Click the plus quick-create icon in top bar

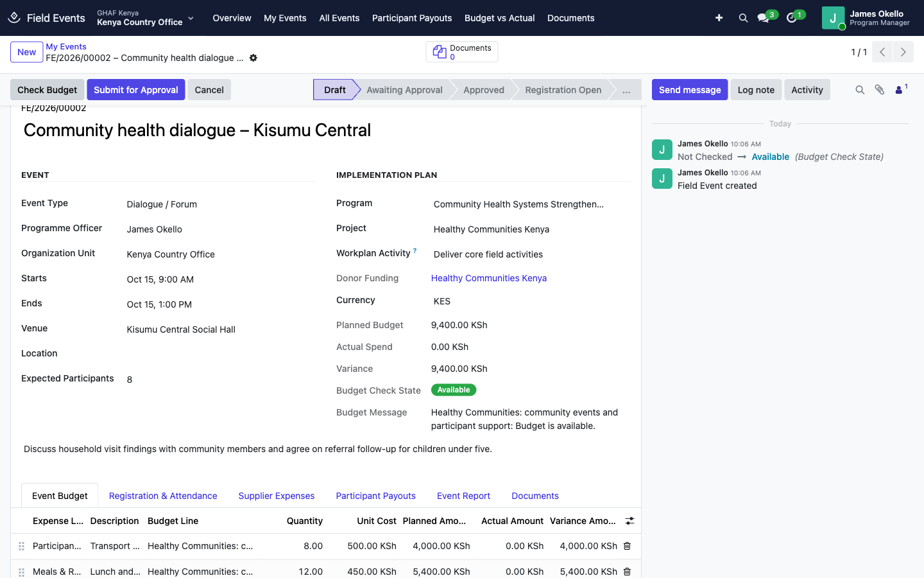(x=719, y=18)
